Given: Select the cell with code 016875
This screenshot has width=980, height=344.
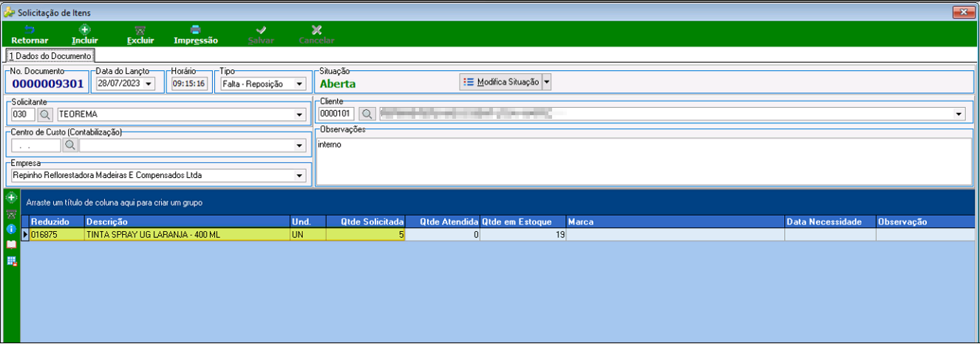Looking at the screenshot, I should [57, 235].
